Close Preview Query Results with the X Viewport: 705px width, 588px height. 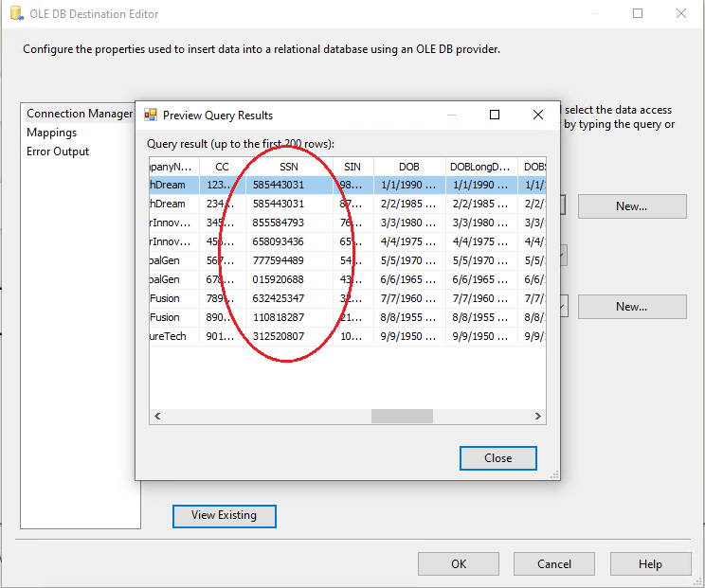pos(538,115)
